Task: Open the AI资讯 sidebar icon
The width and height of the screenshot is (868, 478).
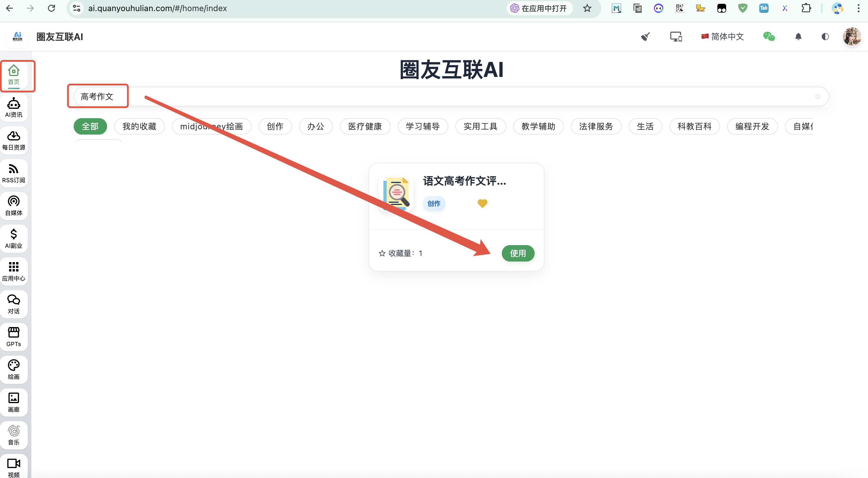Action: (x=13, y=108)
